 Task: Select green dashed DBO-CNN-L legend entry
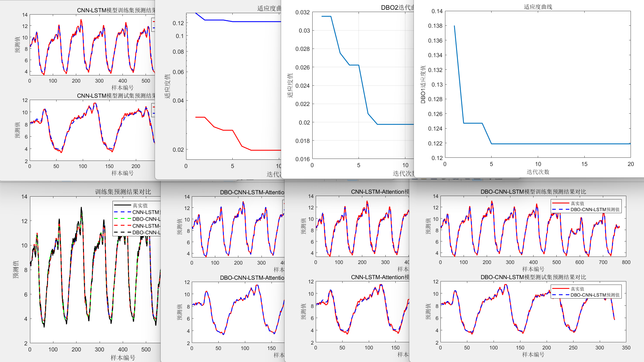146,219
